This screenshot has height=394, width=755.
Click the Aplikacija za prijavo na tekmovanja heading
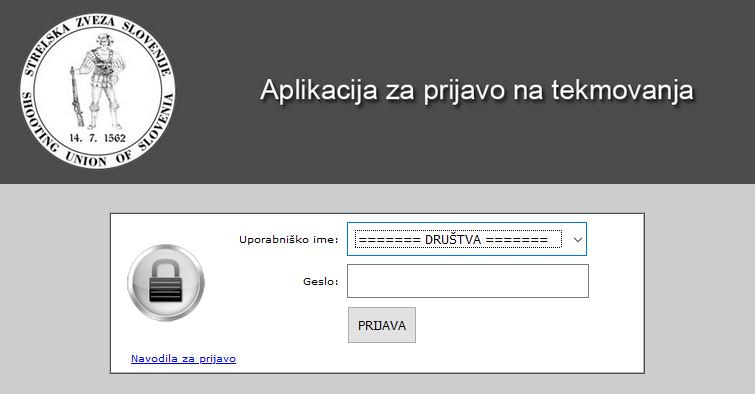[477, 91]
